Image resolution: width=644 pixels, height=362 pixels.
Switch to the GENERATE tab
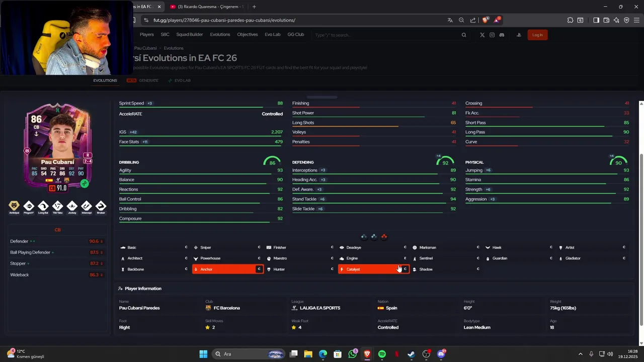pos(143,80)
